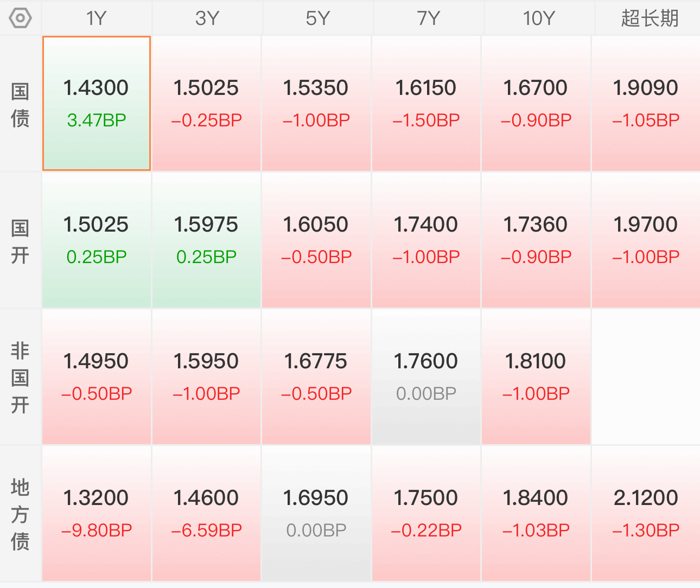The image size is (700, 588).
Task: Select the 非国开 10Y cell 1.8100
Action: click(x=536, y=377)
